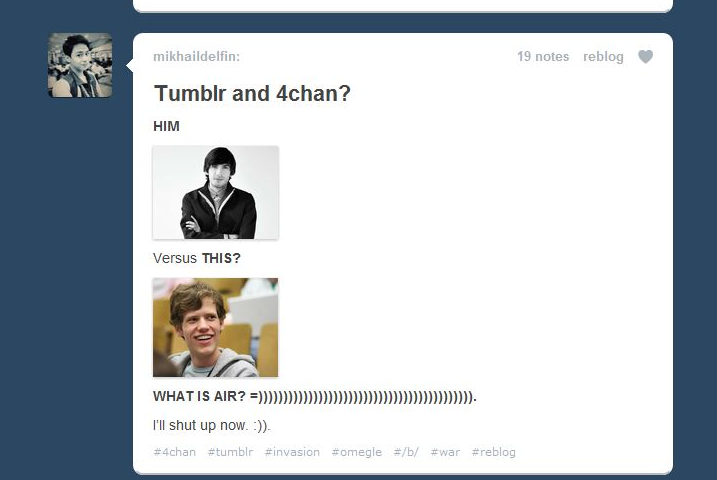This screenshot has width=717, height=480.
Task: Click the bold HIM text
Action: (x=166, y=126)
